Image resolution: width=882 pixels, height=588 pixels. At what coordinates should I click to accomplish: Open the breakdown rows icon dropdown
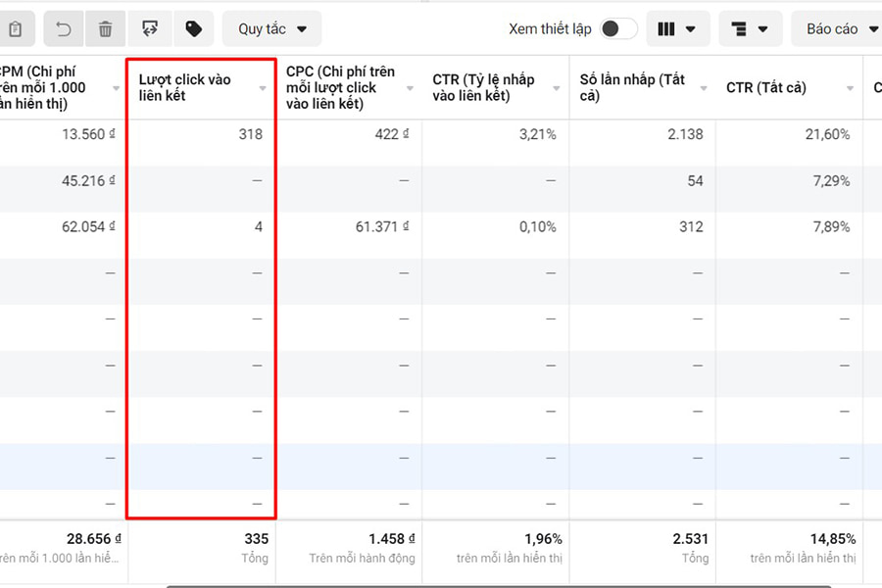(x=750, y=29)
